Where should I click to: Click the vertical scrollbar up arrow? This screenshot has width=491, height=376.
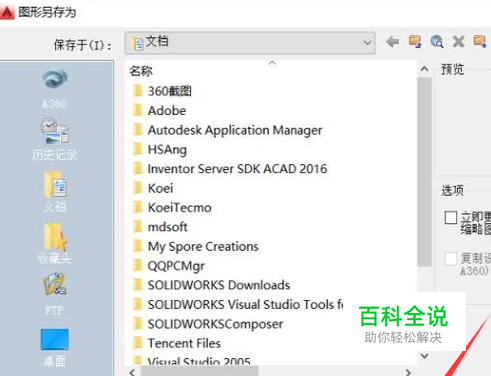click(424, 69)
